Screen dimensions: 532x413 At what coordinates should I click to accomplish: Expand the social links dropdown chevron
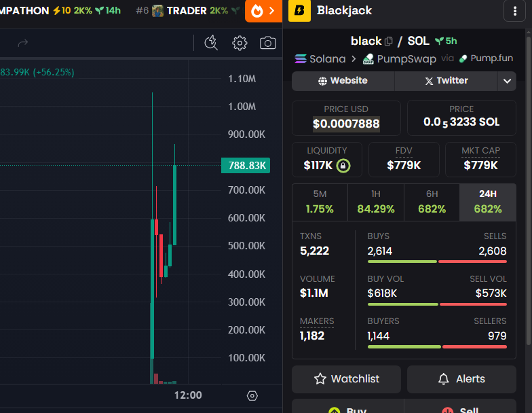(x=507, y=81)
